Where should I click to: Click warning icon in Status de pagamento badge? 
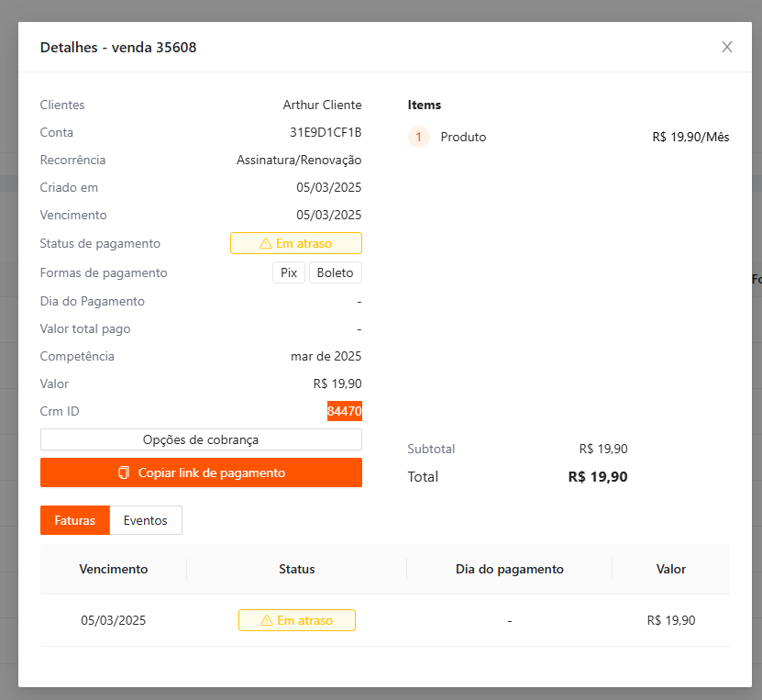[x=266, y=244]
